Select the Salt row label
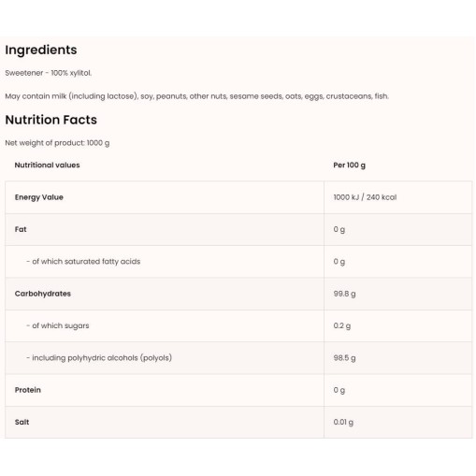The height and width of the screenshot is (476, 476). click(22, 423)
